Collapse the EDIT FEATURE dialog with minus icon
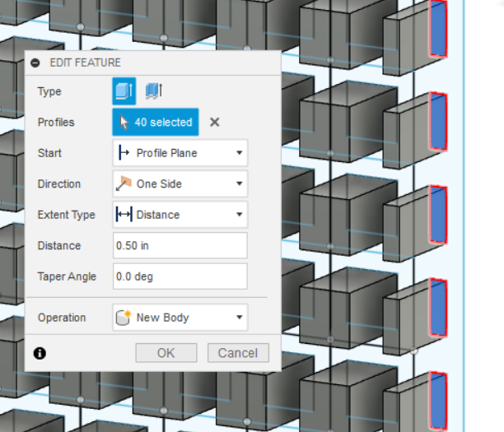The image size is (504, 432). [35, 63]
